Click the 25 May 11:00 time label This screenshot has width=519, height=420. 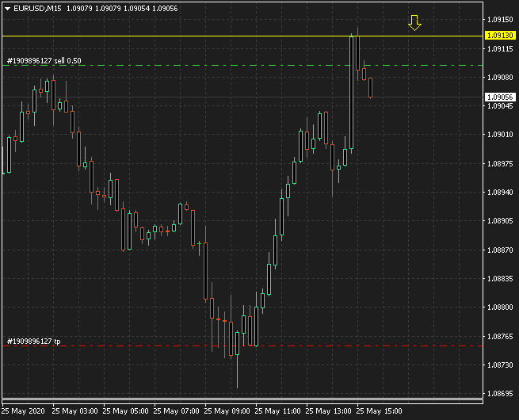277,411
